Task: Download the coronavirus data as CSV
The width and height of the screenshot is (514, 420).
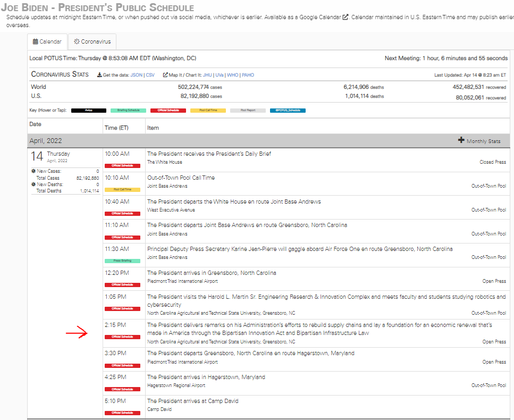Action: pos(150,75)
